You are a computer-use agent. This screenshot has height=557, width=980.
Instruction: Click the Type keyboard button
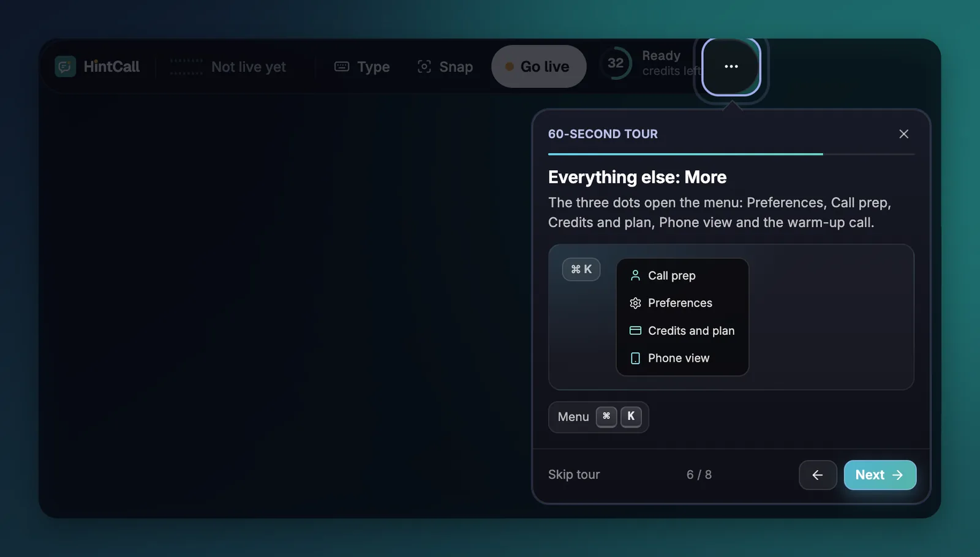tap(362, 67)
